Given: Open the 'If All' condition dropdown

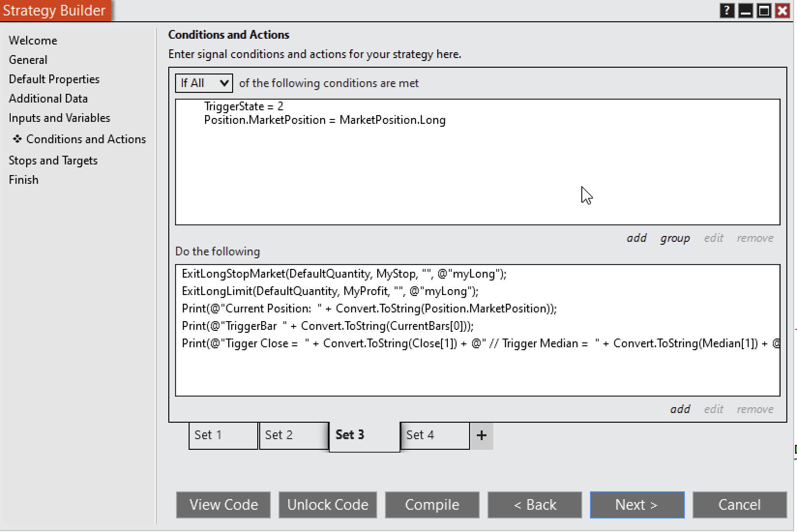Looking at the screenshot, I should click(x=204, y=83).
